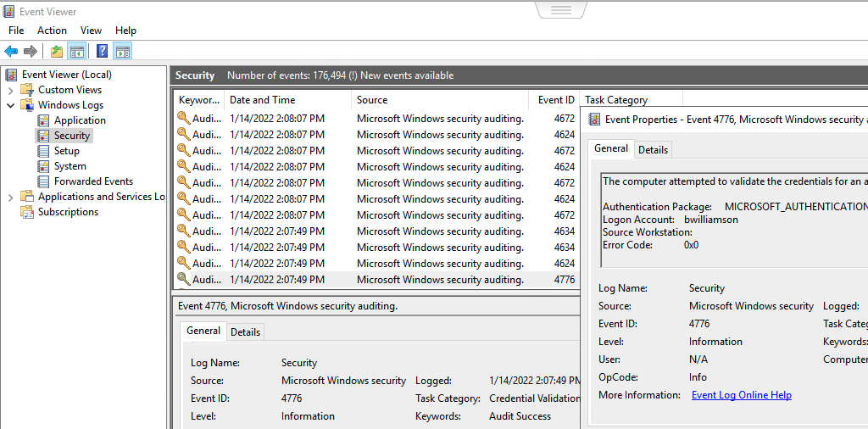Toggle the Show/Hide Action Pane icon

pyautogui.click(x=122, y=52)
